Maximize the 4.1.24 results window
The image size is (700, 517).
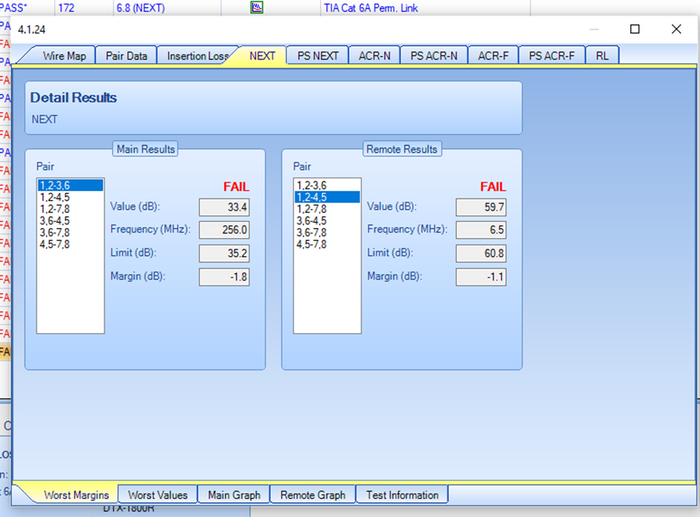(634, 29)
